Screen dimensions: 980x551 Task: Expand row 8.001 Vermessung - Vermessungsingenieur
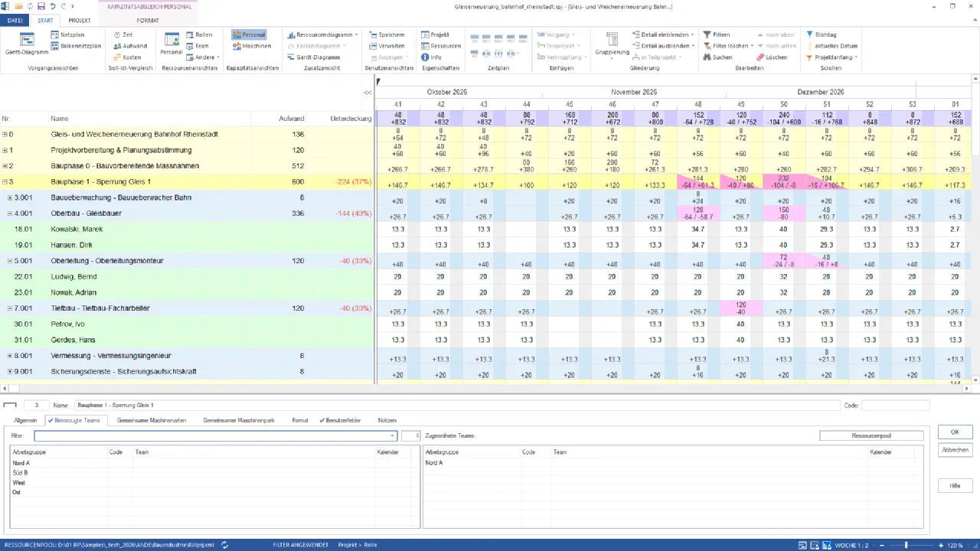pyautogui.click(x=10, y=356)
